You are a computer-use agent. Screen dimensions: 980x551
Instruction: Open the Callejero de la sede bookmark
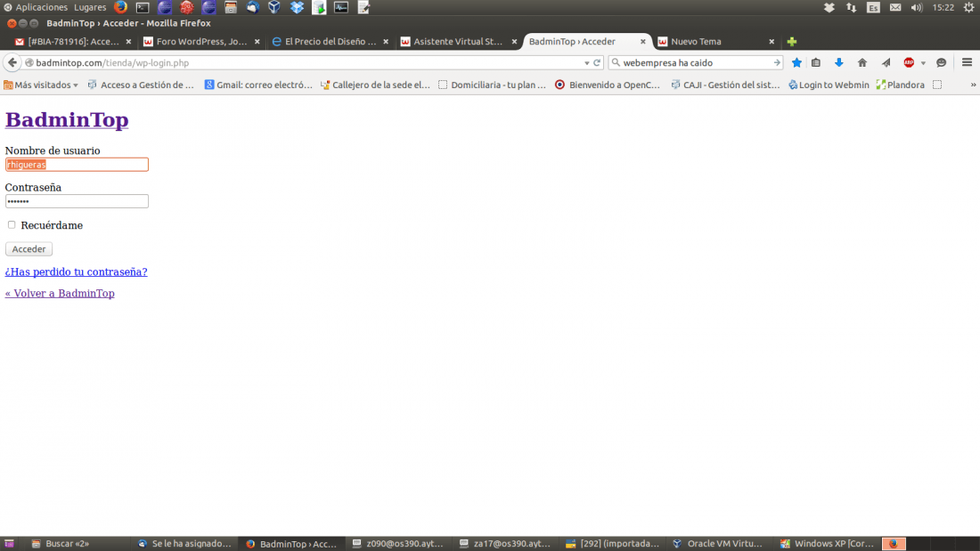(x=375, y=85)
